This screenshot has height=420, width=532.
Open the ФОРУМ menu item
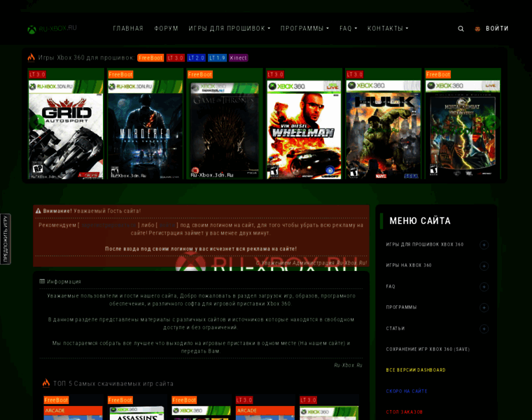point(167,29)
